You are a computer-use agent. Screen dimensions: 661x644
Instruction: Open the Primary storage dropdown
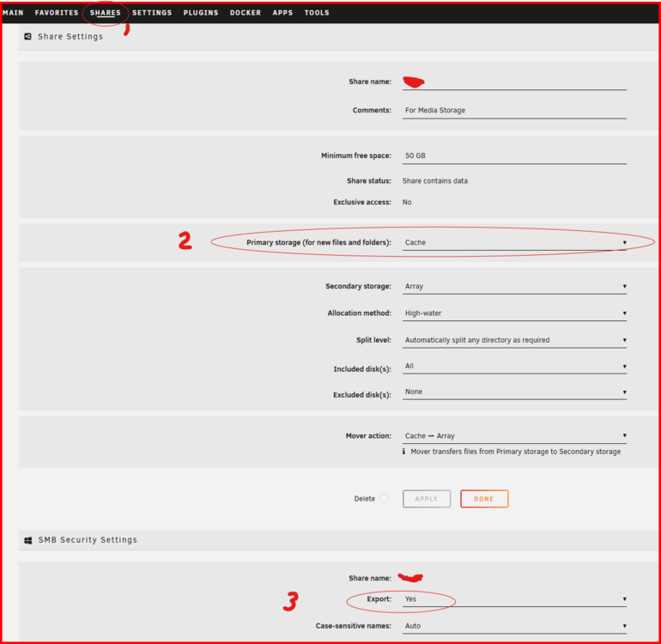pos(514,242)
